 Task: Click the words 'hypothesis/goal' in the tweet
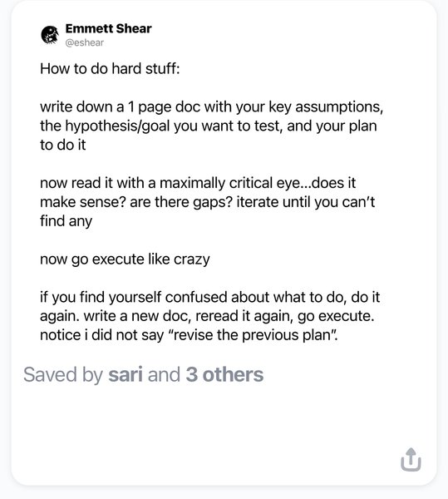pyautogui.click(x=117, y=126)
